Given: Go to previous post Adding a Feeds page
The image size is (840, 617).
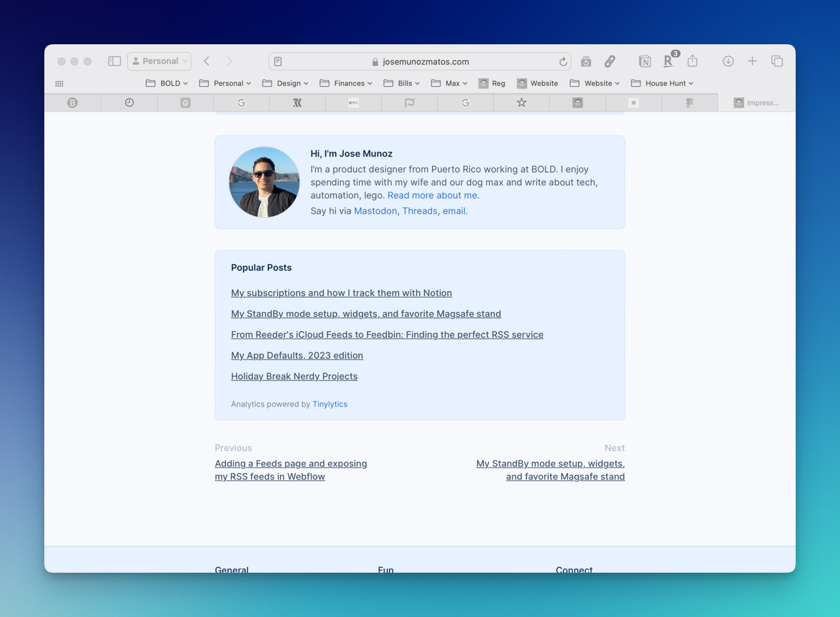Looking at the screenshot, I should [x=291, y=470].
